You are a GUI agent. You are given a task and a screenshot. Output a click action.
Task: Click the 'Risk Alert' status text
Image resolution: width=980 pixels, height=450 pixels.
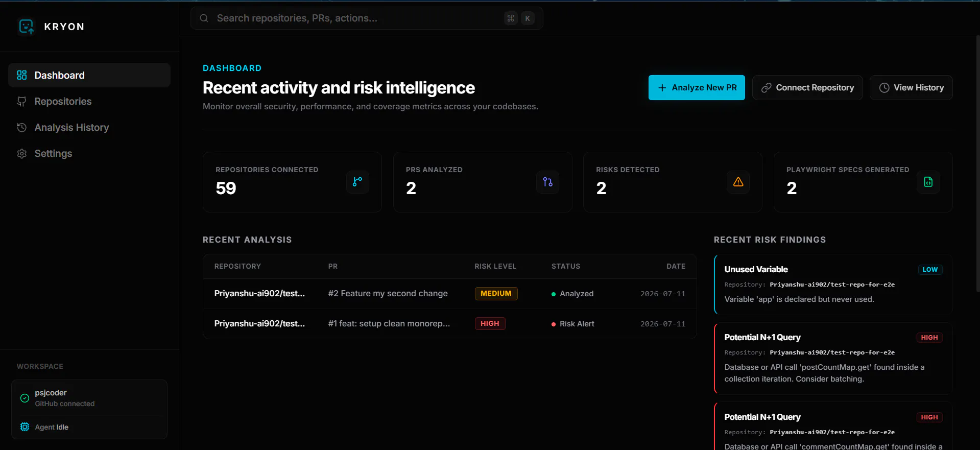coord(577,324)
